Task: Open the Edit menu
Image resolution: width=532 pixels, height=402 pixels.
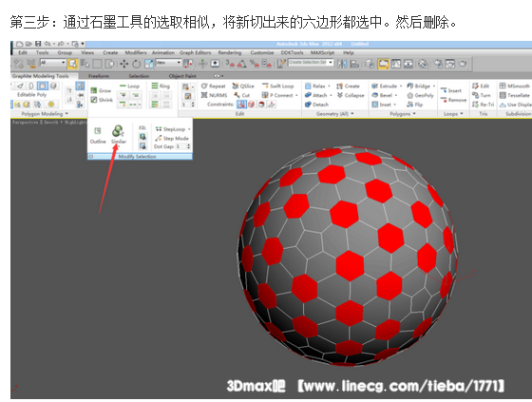Action: (23, 52)
